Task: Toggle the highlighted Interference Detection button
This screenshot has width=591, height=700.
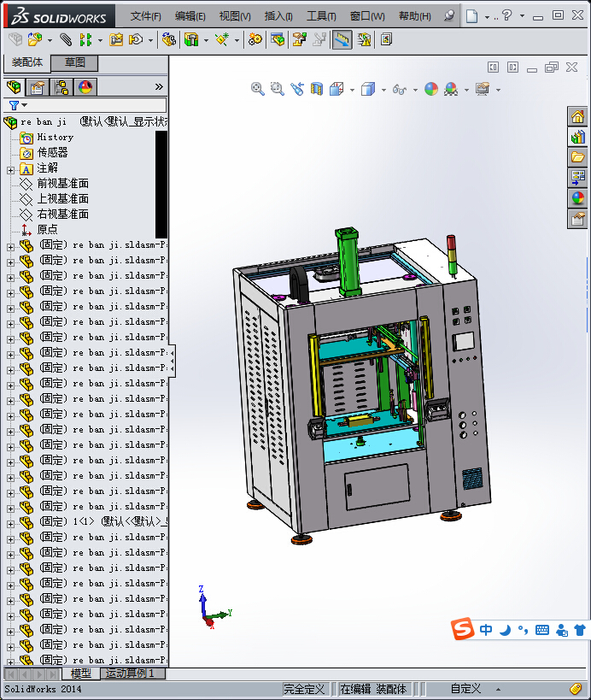Action: [342, 39]
